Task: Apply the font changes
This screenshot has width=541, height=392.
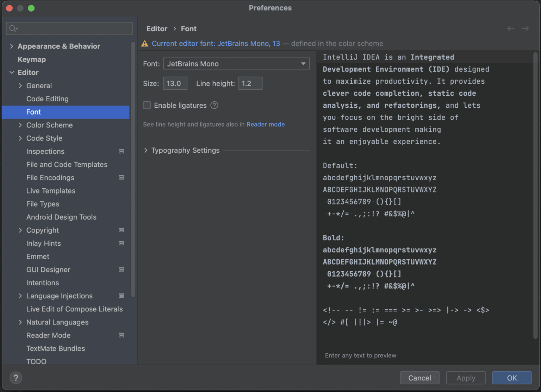Action: click(x=466, y=378)
